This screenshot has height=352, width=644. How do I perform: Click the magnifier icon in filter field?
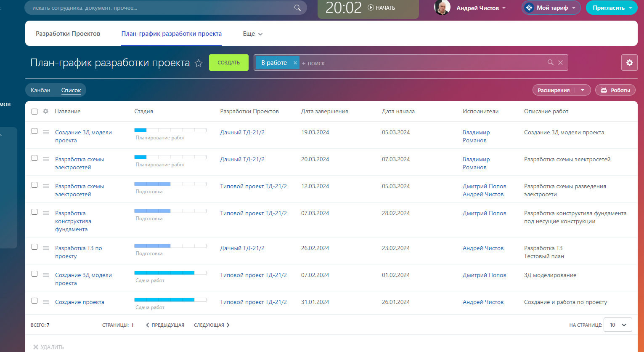(550, 62)
